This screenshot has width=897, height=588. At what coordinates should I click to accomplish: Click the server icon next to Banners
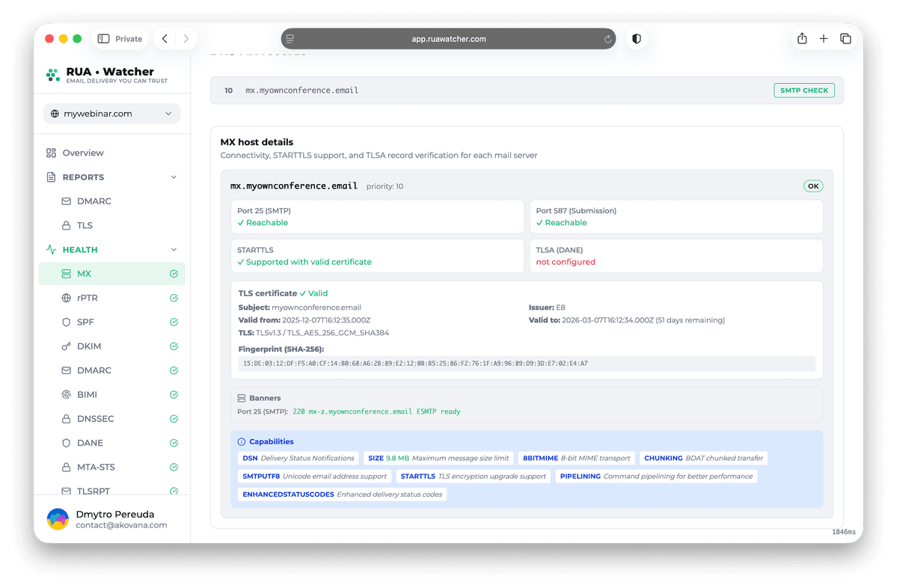point(241,397)
